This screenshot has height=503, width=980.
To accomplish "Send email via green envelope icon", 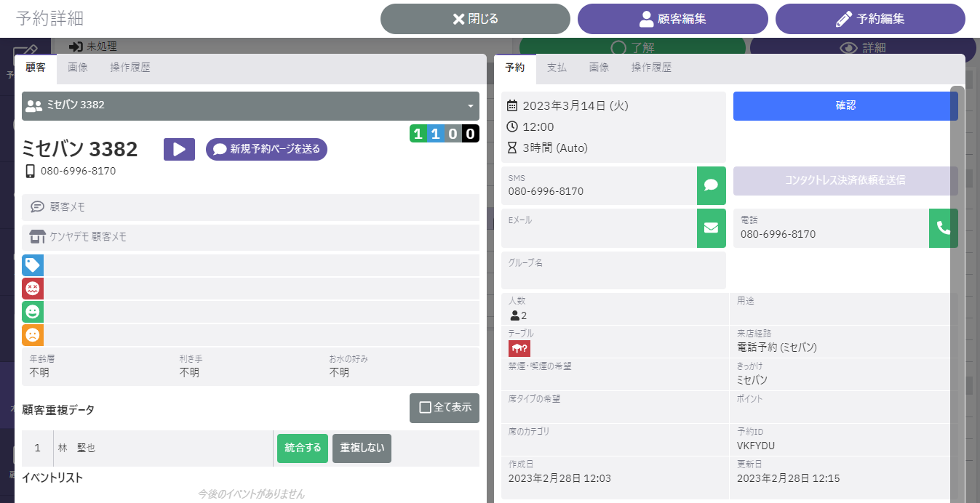I will [x=711, y=228].
